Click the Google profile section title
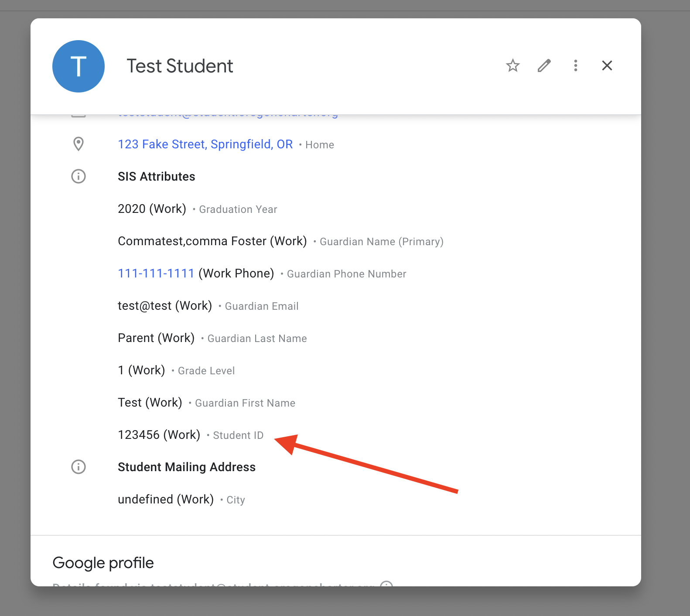Viewport: 690px width, 616px height. 103,563
